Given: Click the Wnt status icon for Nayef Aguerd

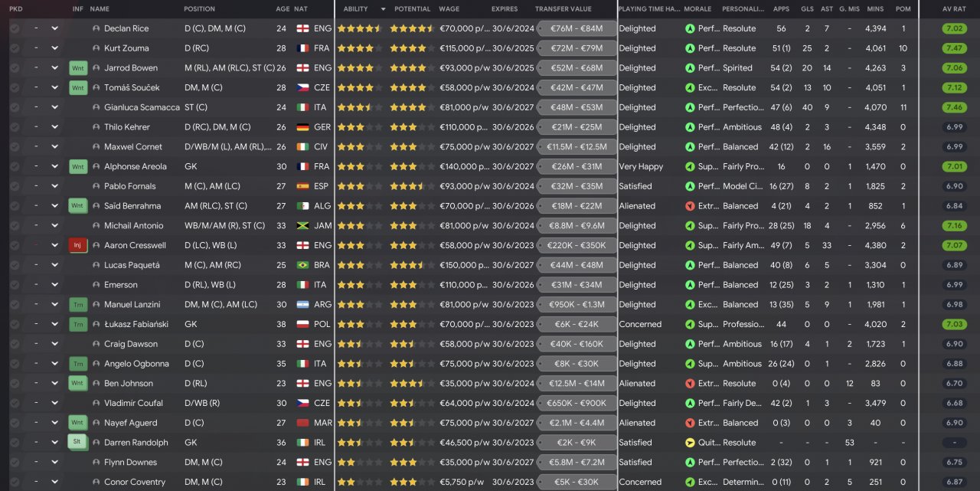Looking at the screenshot, I should [78, 423].
